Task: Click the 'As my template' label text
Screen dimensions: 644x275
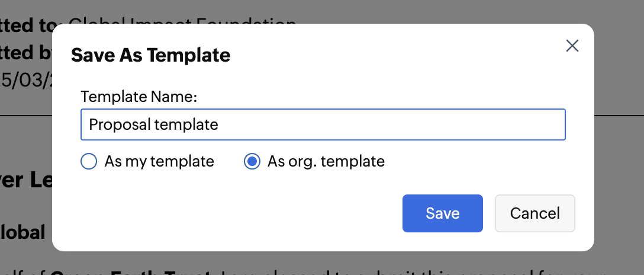Action: point(159,161)
